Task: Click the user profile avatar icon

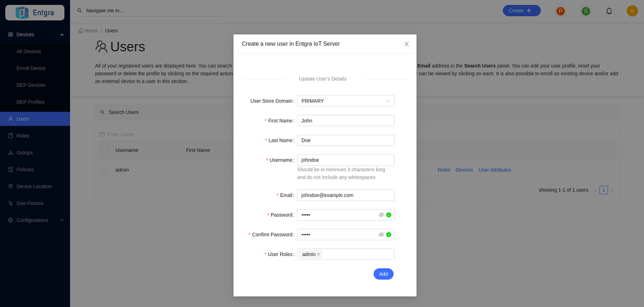Action: [x=632, y=11]
